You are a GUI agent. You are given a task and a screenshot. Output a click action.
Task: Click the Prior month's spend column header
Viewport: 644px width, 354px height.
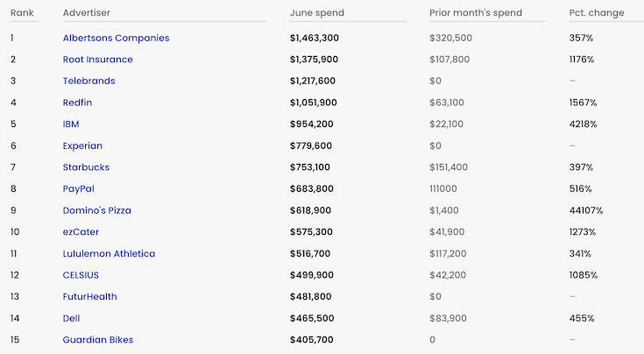[476, 13]
